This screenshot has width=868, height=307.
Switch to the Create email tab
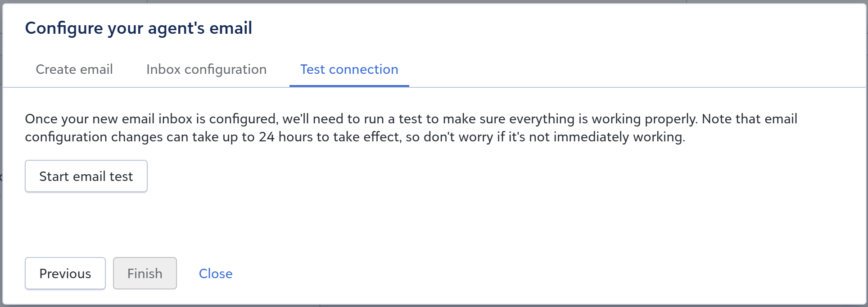point(74,69)
